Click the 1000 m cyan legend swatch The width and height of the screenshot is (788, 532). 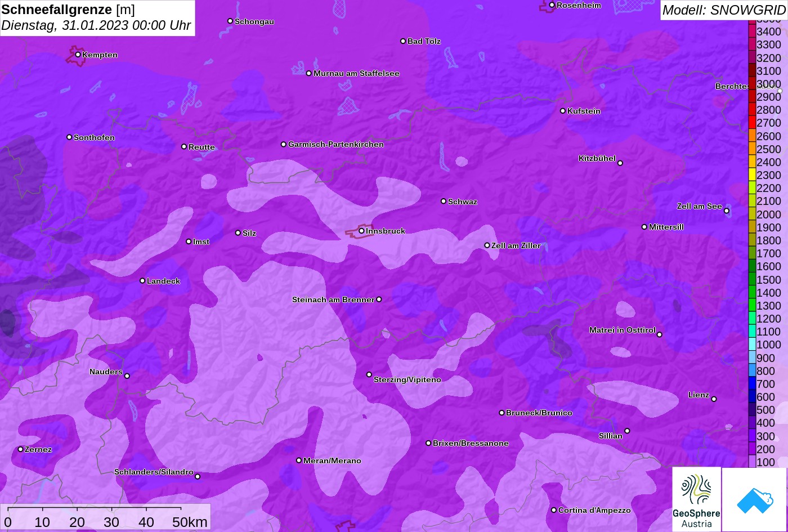coord(752,345)
